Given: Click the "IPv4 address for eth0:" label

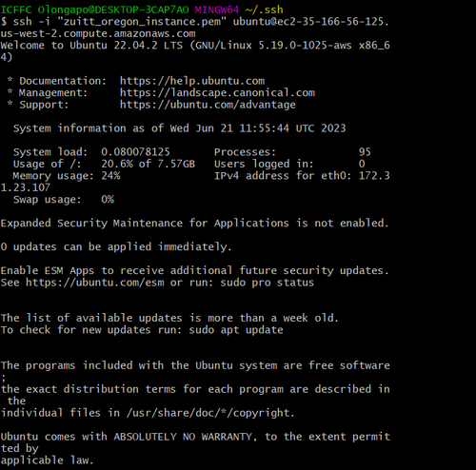Looking at the screenshot, I should [283, 176].
